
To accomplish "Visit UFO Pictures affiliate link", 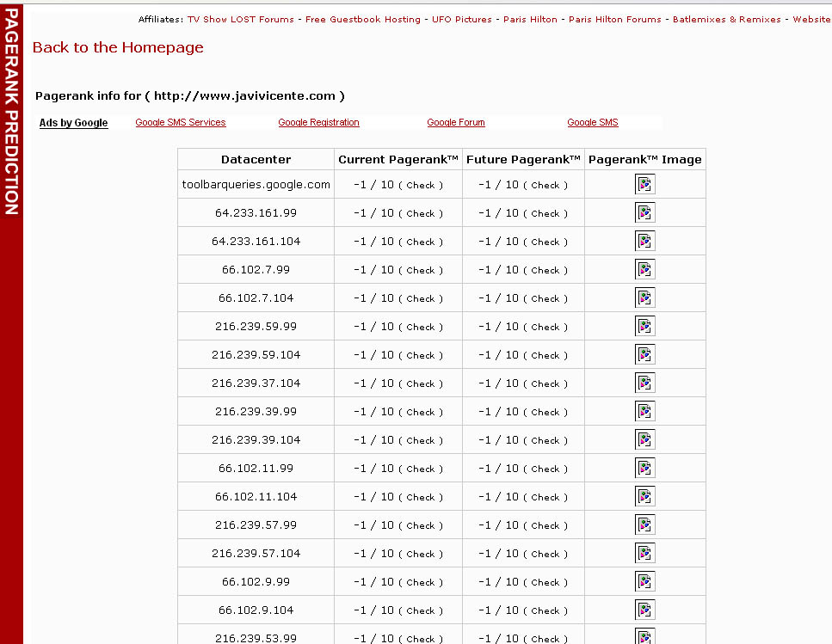I will (x=462, y=19).
